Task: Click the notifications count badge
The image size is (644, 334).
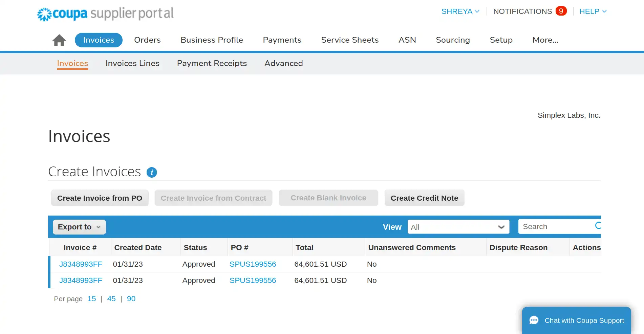Action: pyautogui.click(x=561, y=11)
